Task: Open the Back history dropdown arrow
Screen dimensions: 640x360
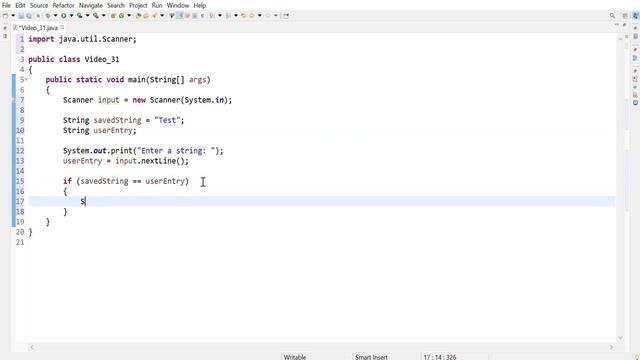Action: 260,16
